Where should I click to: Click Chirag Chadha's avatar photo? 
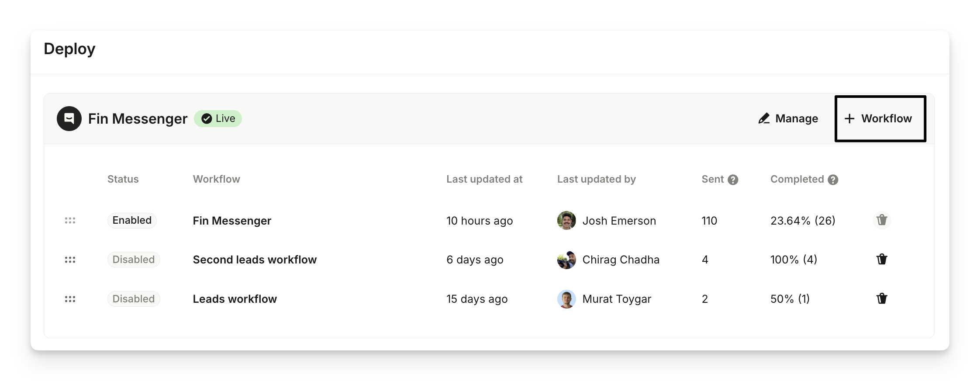(566, 260)
